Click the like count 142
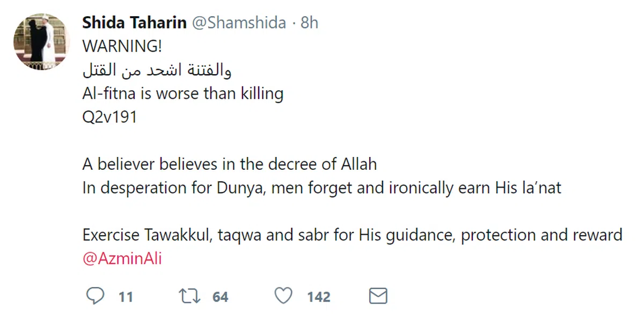Viewport: 644px width, 316px height. click(x=318, y=297)
